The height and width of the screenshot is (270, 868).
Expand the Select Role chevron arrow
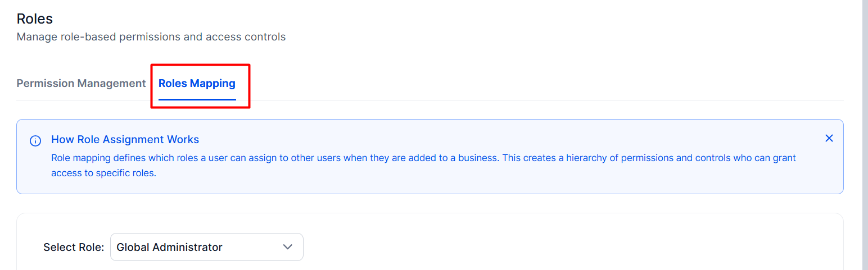click(x=288, y=247)
